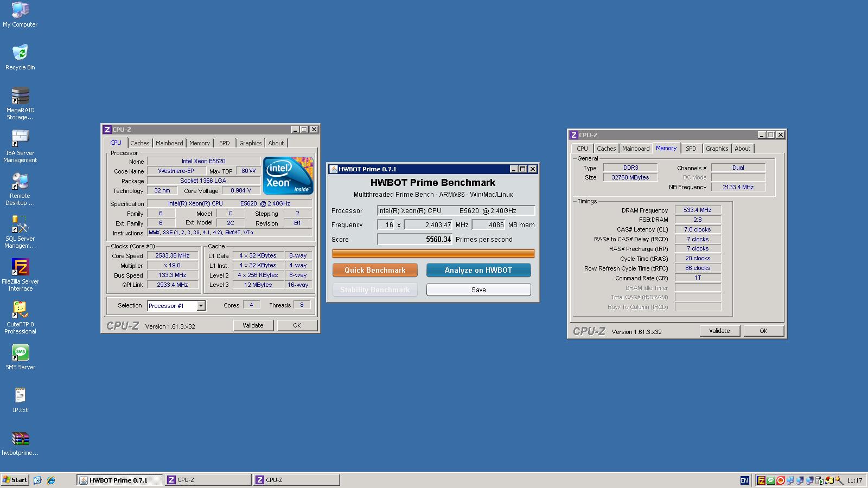Click the Intel Xeon inside logo
Viewport: 868px width, 488px height.
(288, 176)
